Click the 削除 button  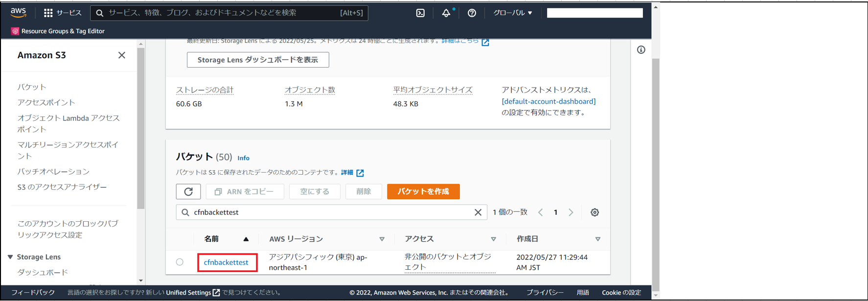[364, 191]
